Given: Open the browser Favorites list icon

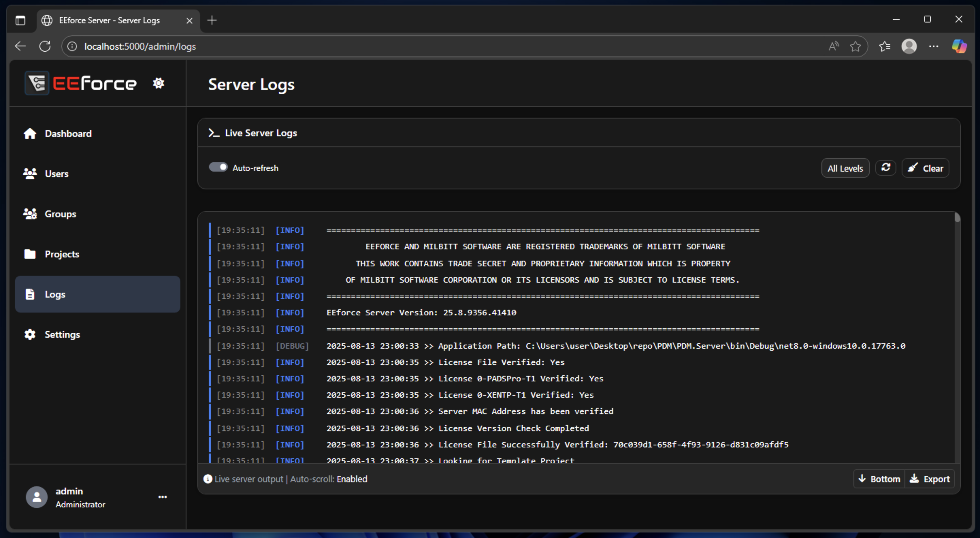Looking at the screenshot, I should pos(884,46).
